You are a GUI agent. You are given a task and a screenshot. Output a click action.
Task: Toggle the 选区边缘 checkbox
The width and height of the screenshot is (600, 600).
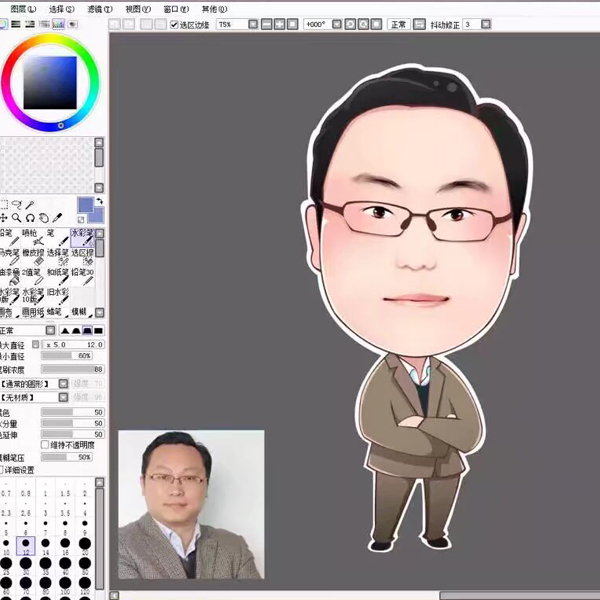tap(175, 24)
